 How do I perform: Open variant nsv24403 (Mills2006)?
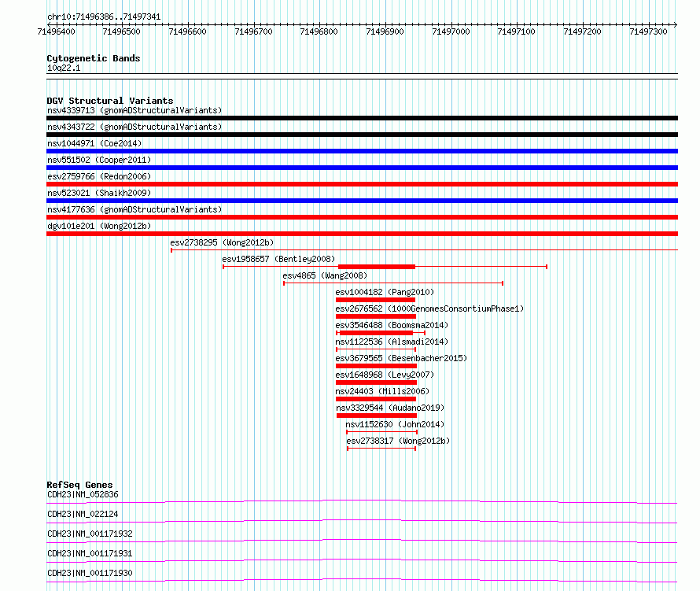[382, 391]
